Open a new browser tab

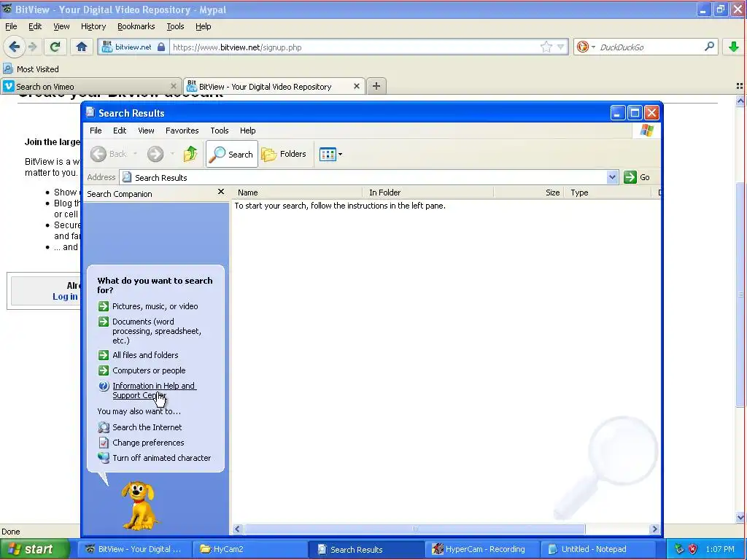pos(376,86)
